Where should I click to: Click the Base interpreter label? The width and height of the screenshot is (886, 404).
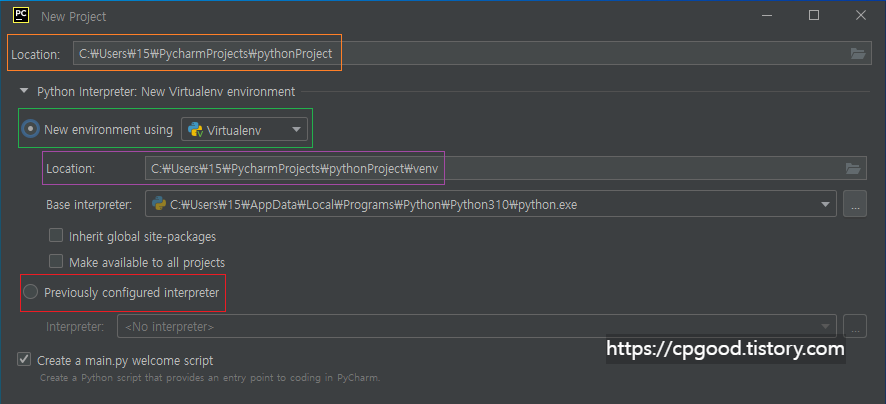pyautogui.click(x=89, y=205)
